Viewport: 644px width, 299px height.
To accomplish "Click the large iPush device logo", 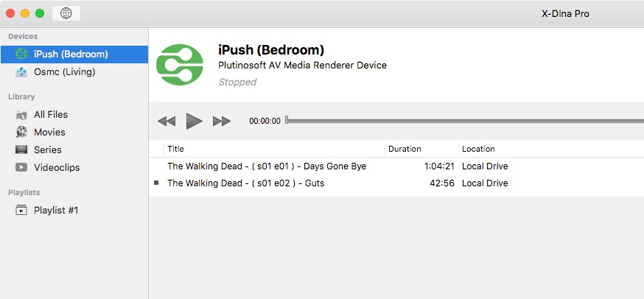I will click(181, 65).
